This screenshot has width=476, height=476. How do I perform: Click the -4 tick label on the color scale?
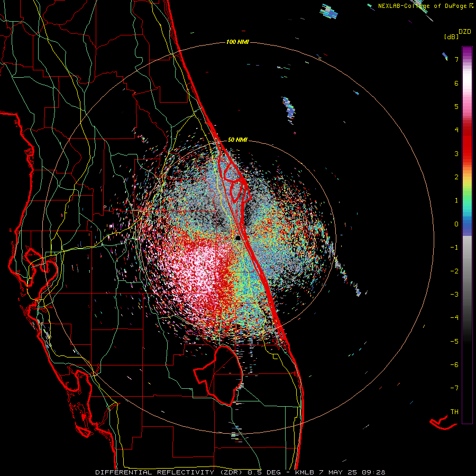pyautogui.click(x=454, y=318)
